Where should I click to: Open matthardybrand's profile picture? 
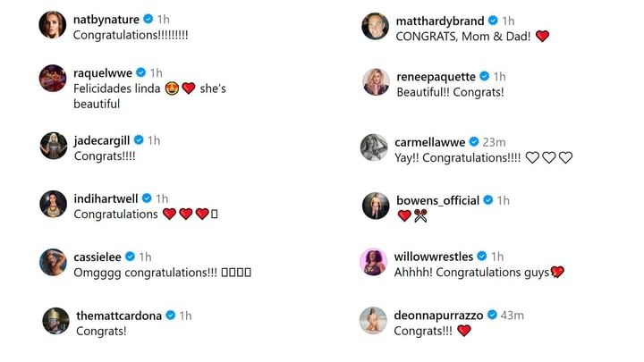point(375,26)
